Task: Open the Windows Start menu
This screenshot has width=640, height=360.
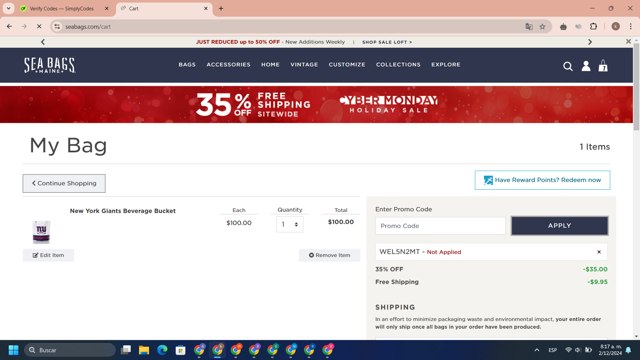Action: coord(13,350)
